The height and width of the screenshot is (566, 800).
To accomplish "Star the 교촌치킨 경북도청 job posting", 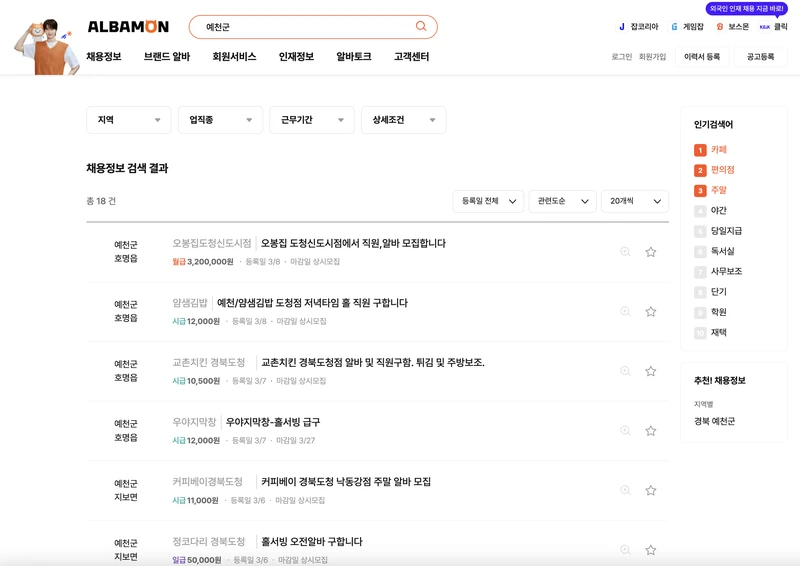I will click(651, 371).
